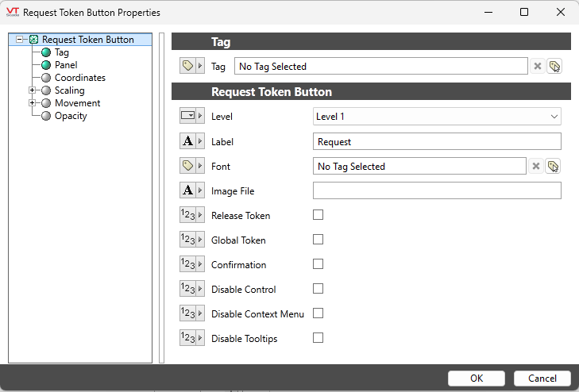This screenshot has width=579, height=392.
Task: Click the text source icon beside Image File
Action: (187, 190)
